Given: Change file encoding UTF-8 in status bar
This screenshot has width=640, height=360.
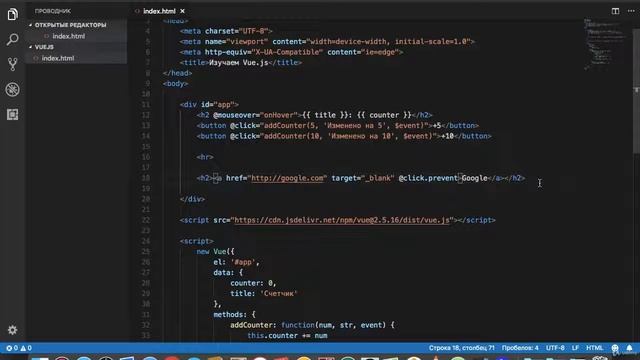Looking at the screenshot, I should (x=555, y=348).
